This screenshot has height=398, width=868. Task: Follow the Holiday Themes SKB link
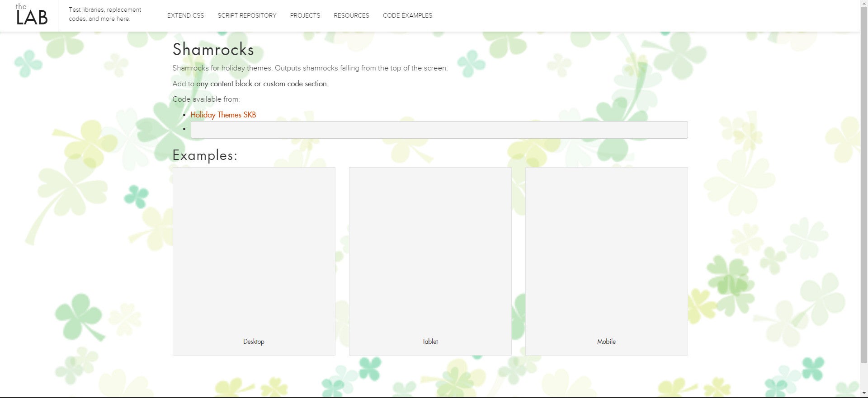[223, 115]
